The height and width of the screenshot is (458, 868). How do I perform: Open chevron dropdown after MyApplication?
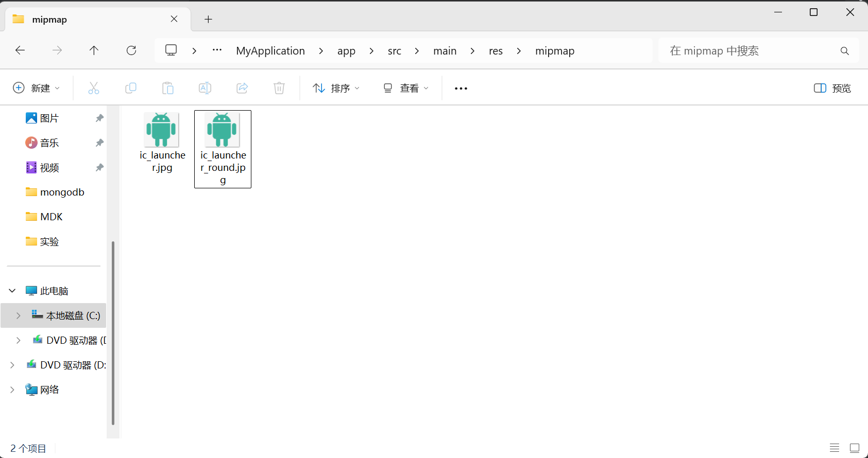pyautogui.click(x=321, y=50)
